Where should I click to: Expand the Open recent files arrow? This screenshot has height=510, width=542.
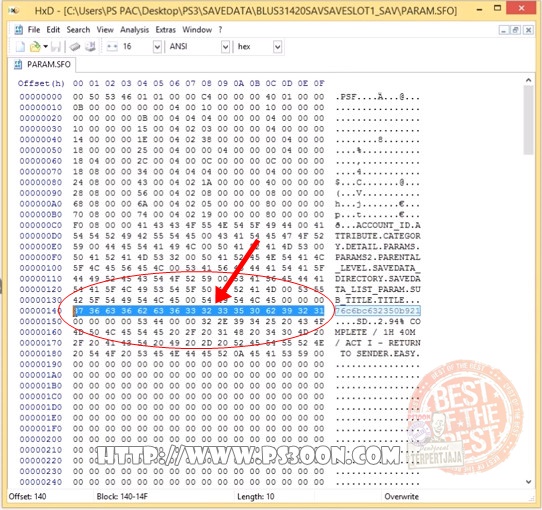(45, 46)
